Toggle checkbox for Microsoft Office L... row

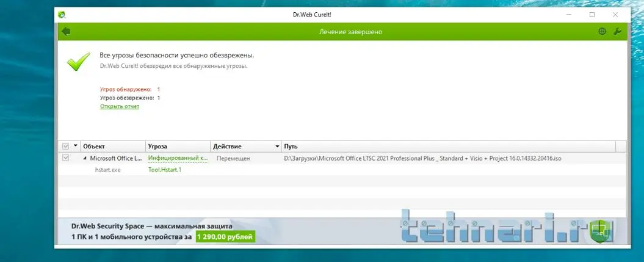click(65, 158)
